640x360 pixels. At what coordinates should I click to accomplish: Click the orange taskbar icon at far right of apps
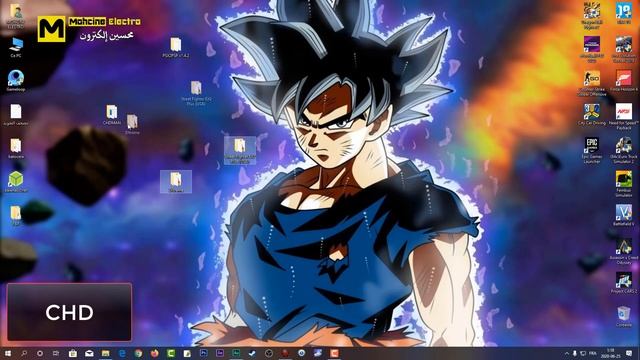pyautogui.click(x=335, y=353)
